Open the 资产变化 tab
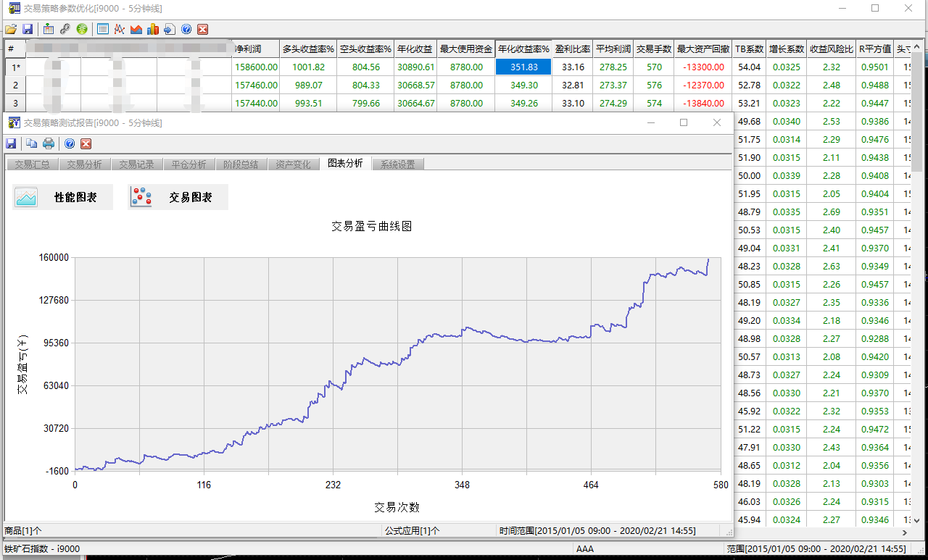The height and width of the screenshot is (560, 928). (x=293, y=164)
